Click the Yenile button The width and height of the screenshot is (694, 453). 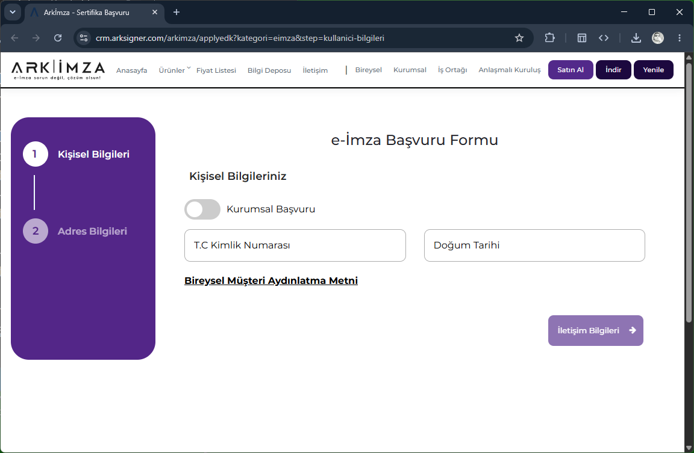654,70
